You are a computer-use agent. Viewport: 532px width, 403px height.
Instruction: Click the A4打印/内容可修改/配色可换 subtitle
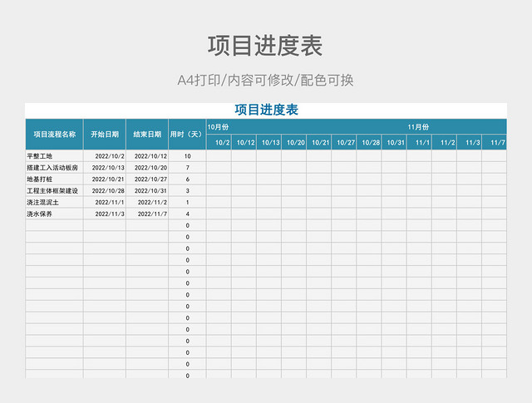click(x=265, y=81)
